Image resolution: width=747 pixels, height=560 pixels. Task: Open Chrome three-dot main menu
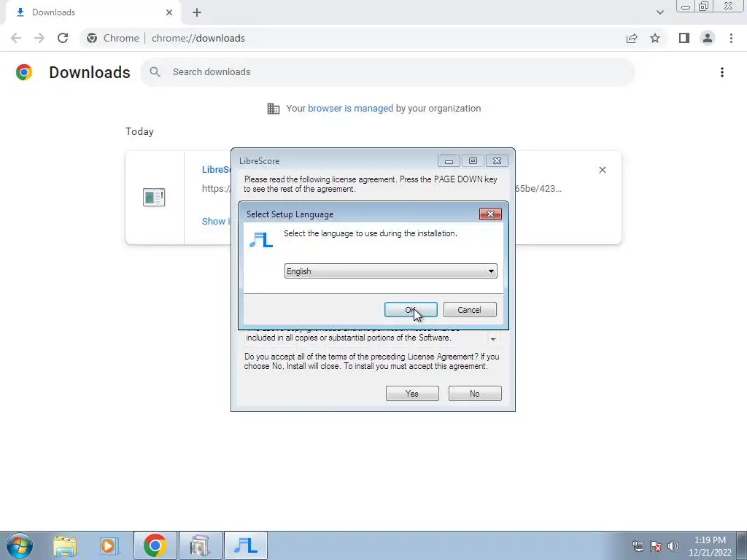[731, 38]
